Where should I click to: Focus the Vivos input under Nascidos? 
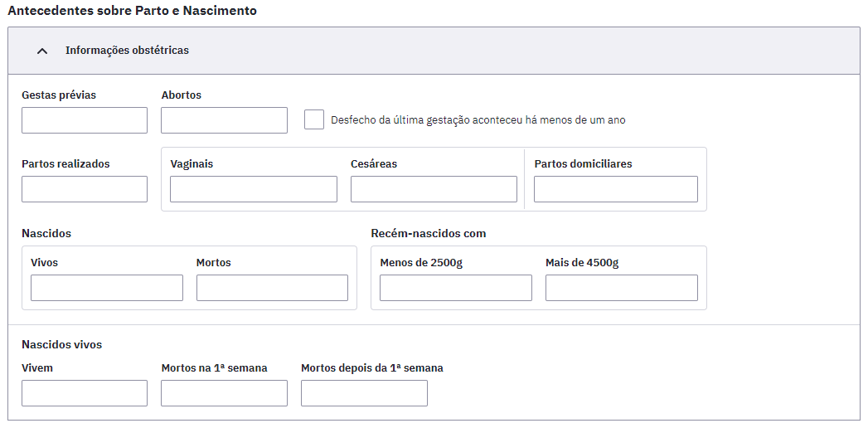107,288
